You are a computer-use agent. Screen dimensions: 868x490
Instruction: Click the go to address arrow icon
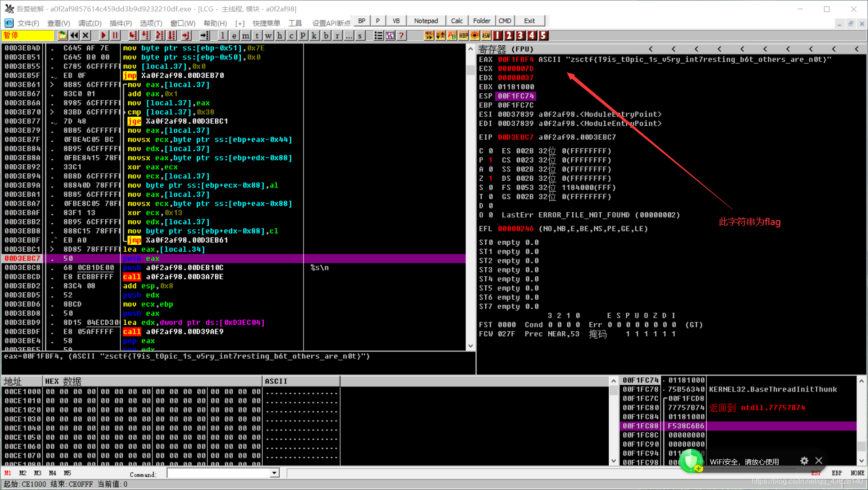tap(205, 35)
